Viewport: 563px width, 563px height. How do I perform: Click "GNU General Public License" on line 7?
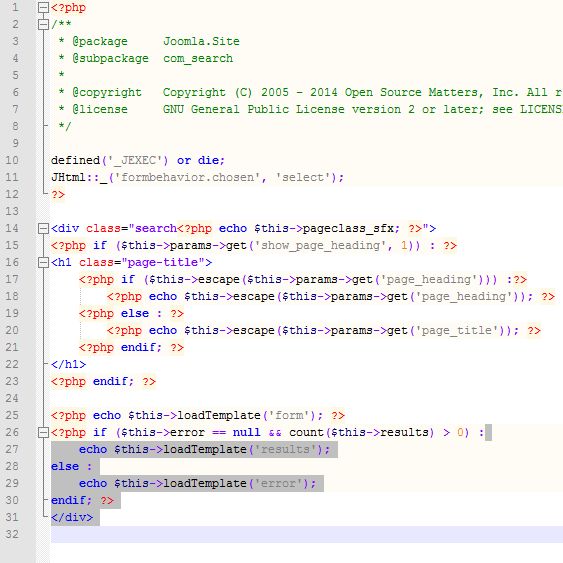[x=253, y=110]
